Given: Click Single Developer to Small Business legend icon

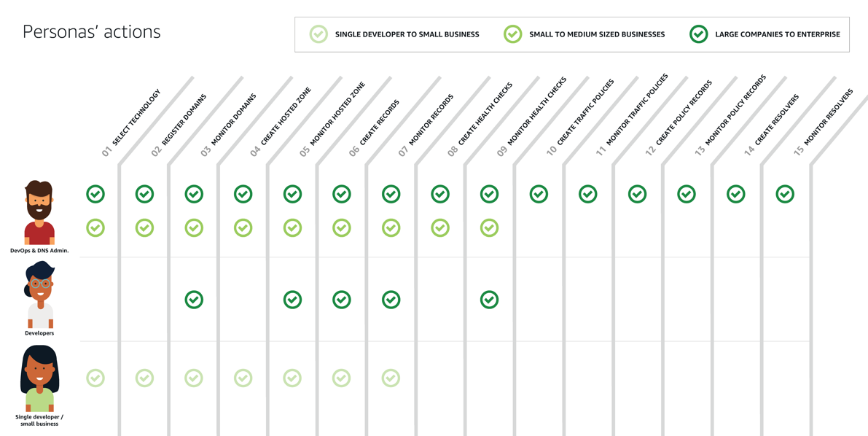Looking at the screenshot, I should pos(319,34).
